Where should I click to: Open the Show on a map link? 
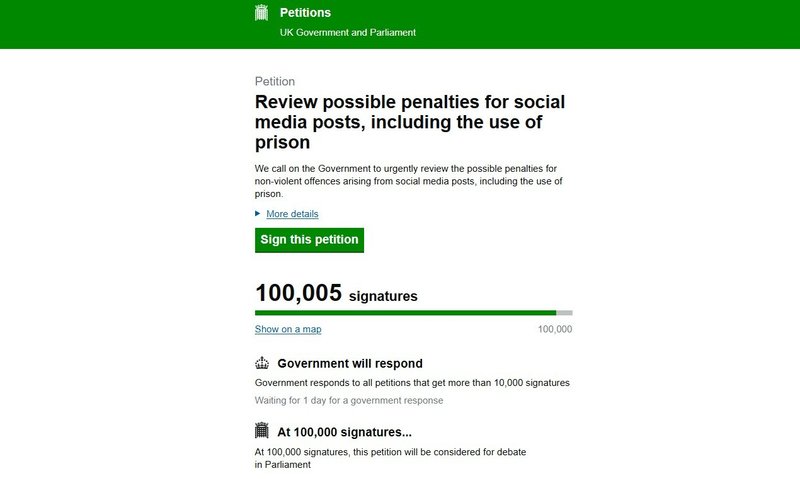click(x=288, y=329)
